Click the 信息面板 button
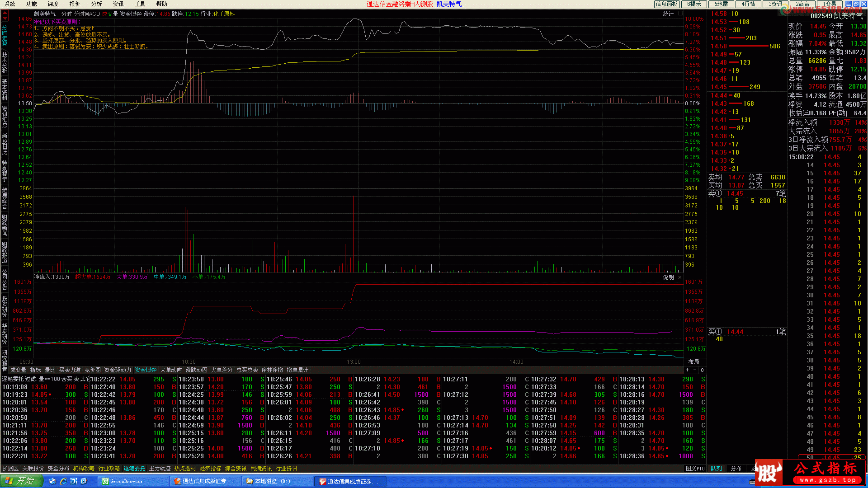This screenshot has width=868, height=488. point(667,4)
